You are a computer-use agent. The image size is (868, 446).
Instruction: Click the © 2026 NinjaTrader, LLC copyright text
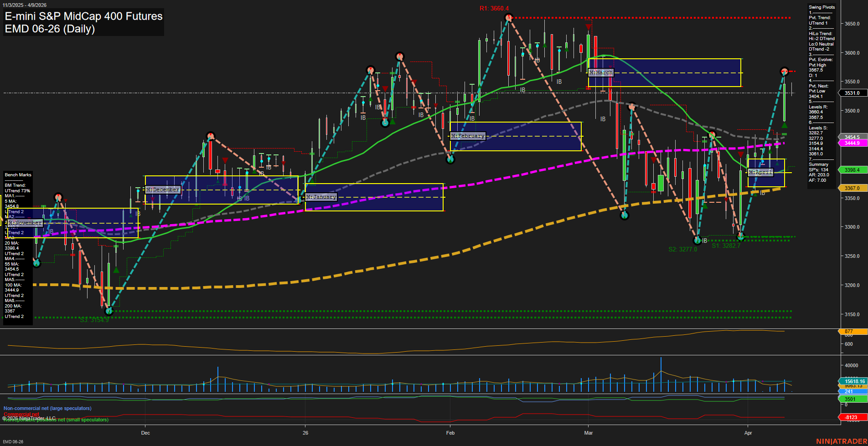[x=28, y=417]
